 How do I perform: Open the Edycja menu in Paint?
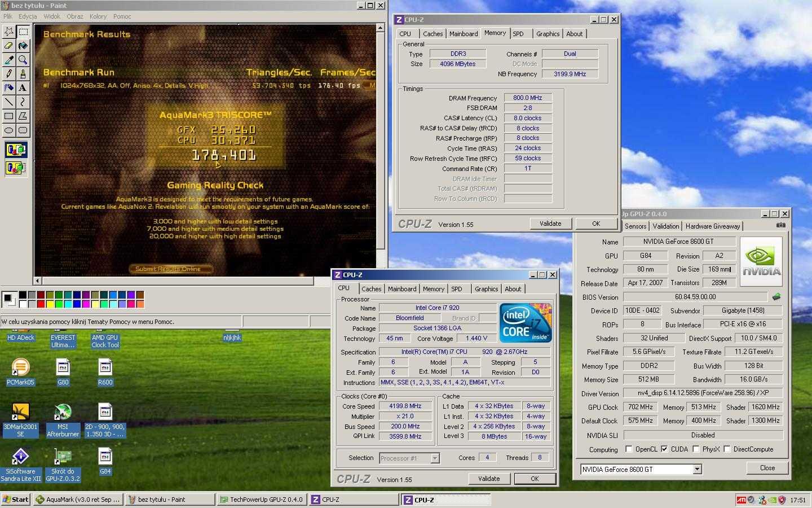(x=28, y=16)
